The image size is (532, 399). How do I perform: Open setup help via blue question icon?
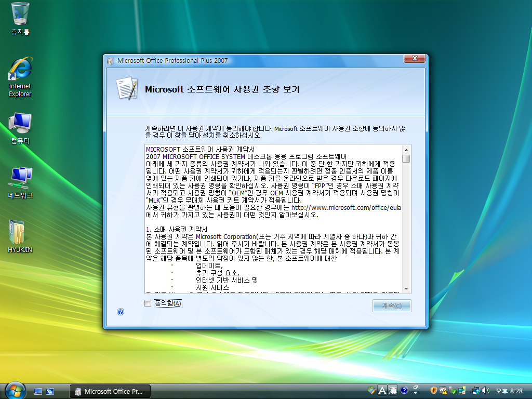tap(121, 312)
